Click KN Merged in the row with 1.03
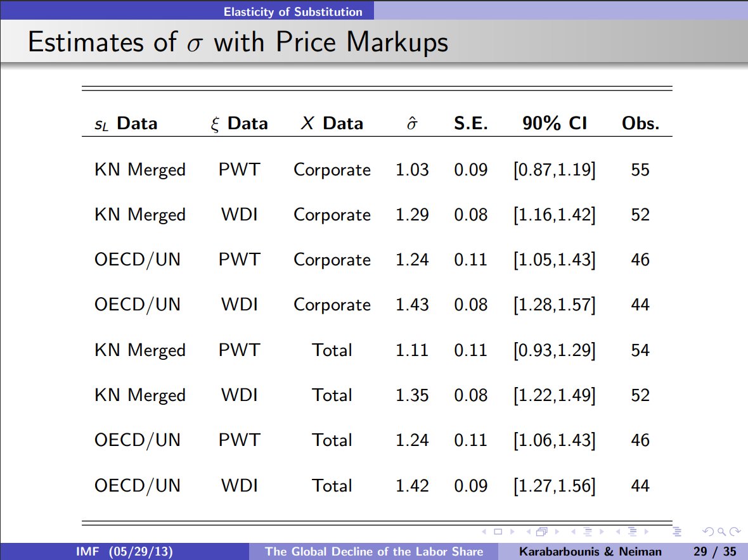The width and height of the screenshot is (748, 560). [x=139, y=170]
